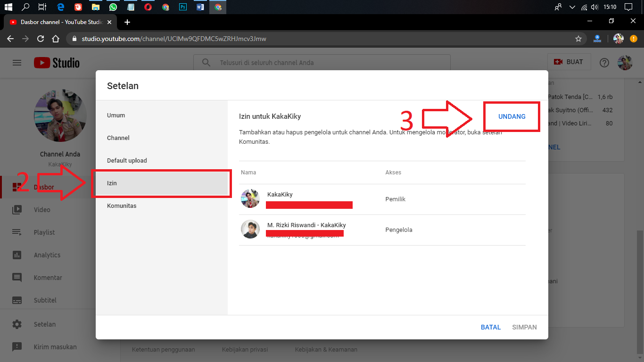The width and height of the screenshot is (644, 362).
Task: Launch Microsoft Edge from the taskbar
Action: pos(60,7)
